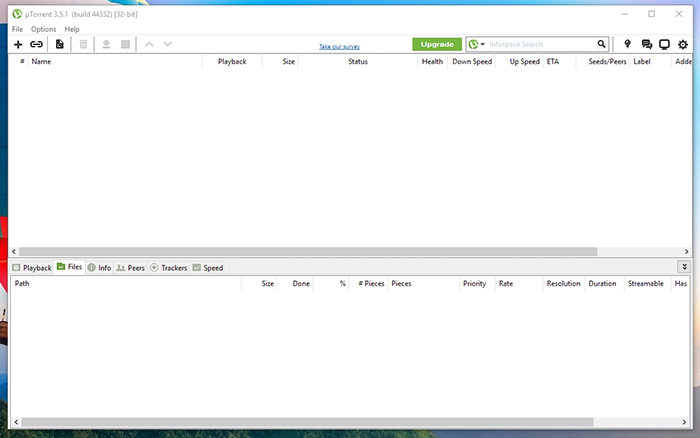Click the # Pieces column header
Image resolution: width=700 pixels, height=438 pixels.
pyautogui.click(x=368, y=284)
